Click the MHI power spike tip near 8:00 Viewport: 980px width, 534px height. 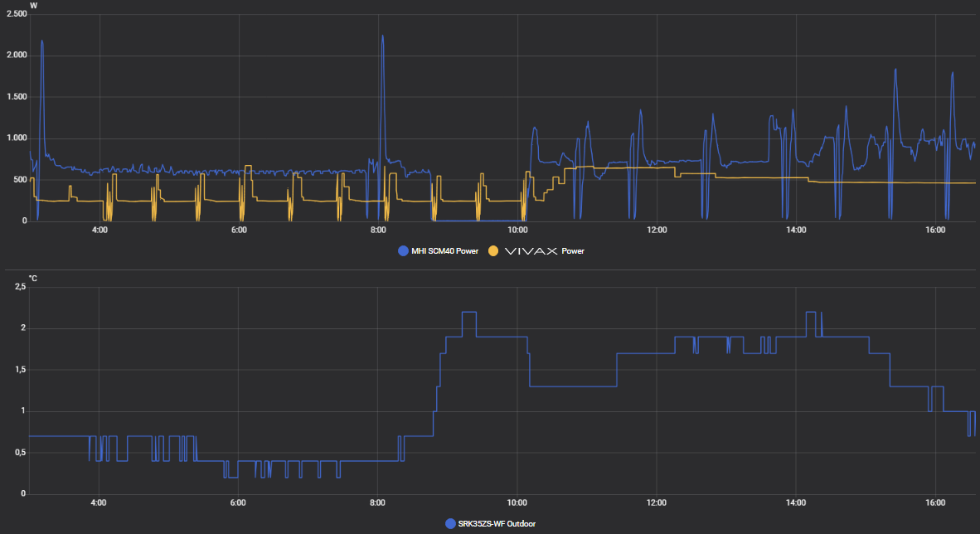(382, 36)
